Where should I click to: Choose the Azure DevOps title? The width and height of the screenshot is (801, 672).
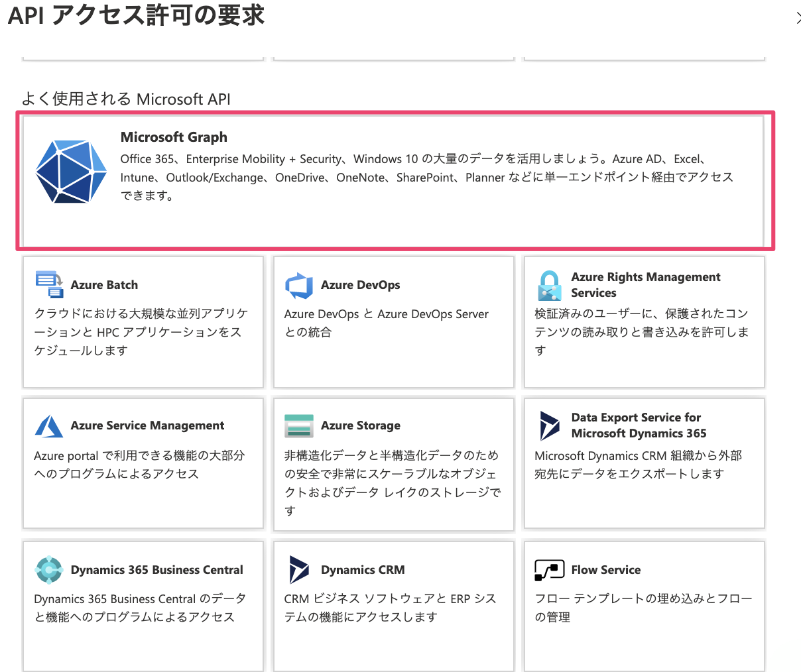[361, 285]
